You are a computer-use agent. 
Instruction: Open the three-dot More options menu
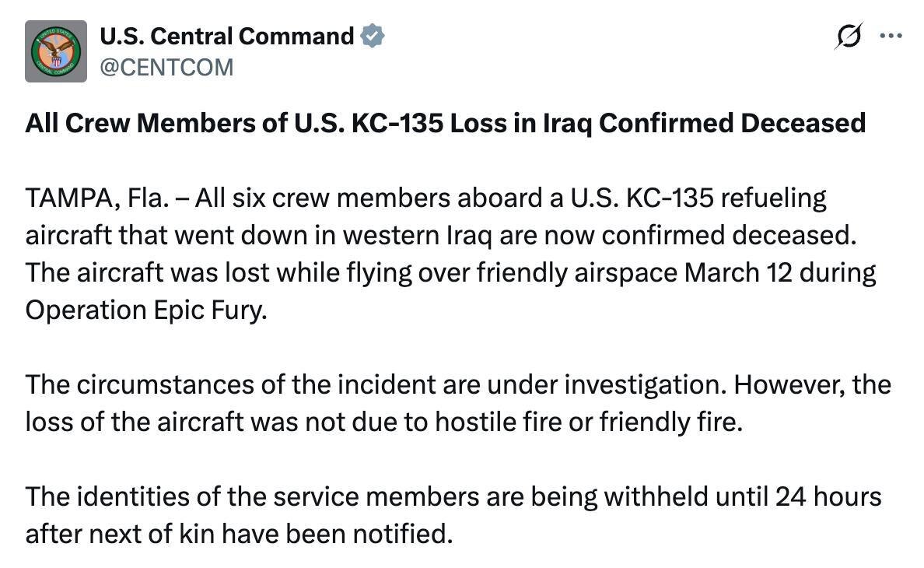[891, 36]
